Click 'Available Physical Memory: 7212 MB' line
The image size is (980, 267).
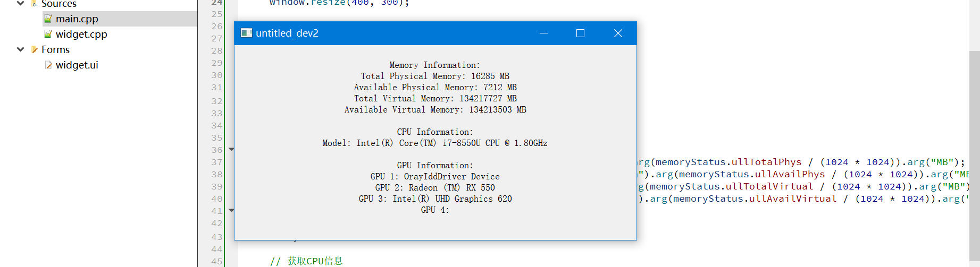[435, 87]
